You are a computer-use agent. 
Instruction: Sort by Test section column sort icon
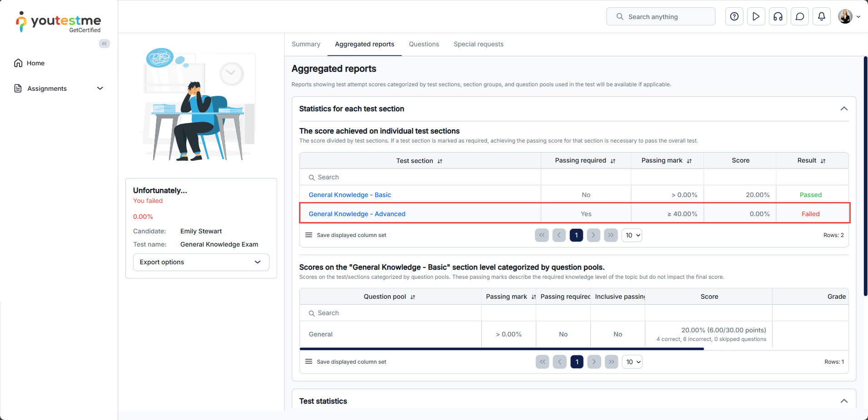(x=440, y=161)
